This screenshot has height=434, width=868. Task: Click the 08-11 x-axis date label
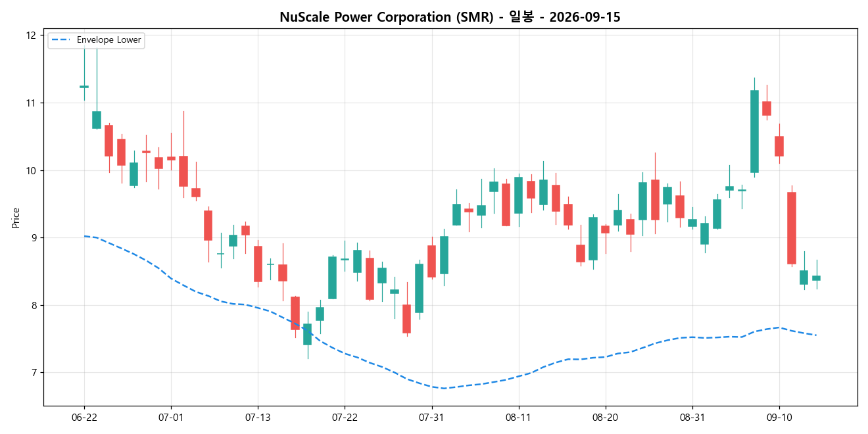click(x=518, y=418)
